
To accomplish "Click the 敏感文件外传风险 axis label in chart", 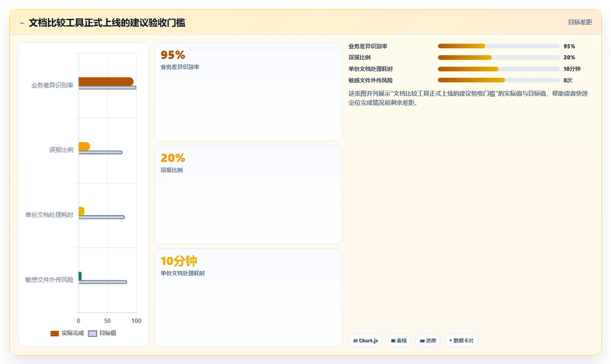I will 49,280.
